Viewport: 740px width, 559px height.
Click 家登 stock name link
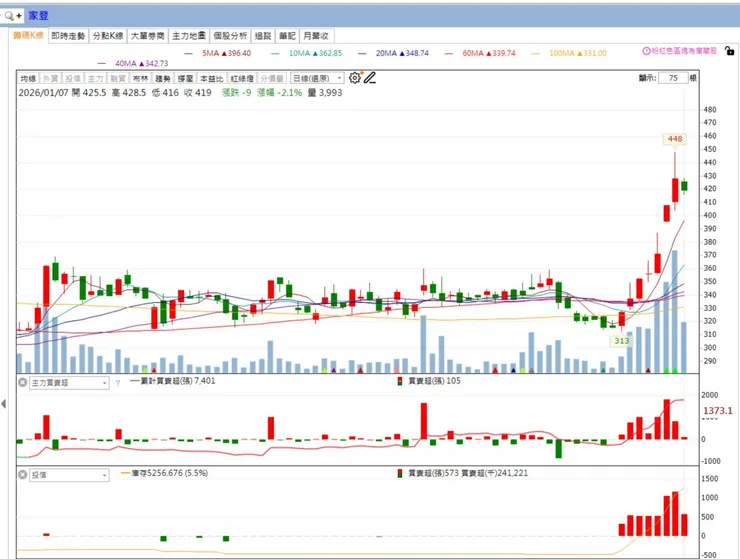pos(38,16)
